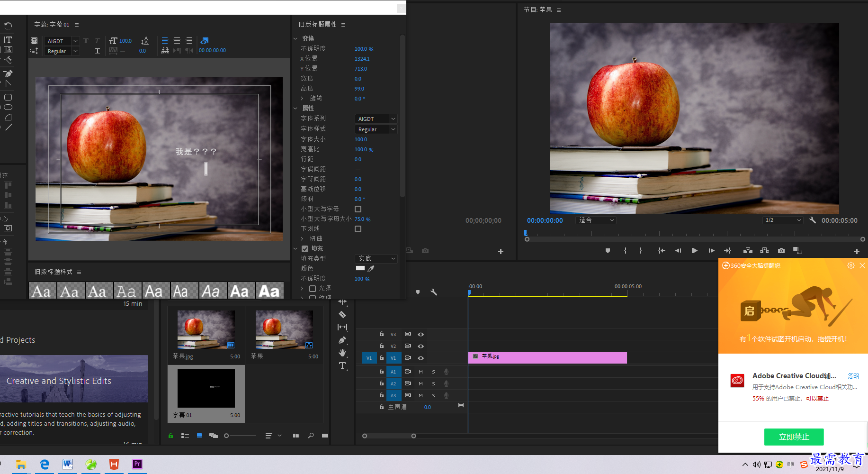The image size is (868, 474).
Task: Open 360 popup settings gear
Action: pos(851,265)
